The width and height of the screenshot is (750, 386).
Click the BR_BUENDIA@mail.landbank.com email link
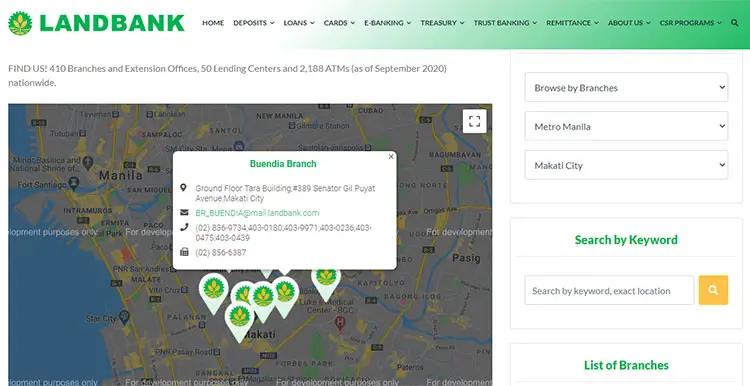coord(257,213)
